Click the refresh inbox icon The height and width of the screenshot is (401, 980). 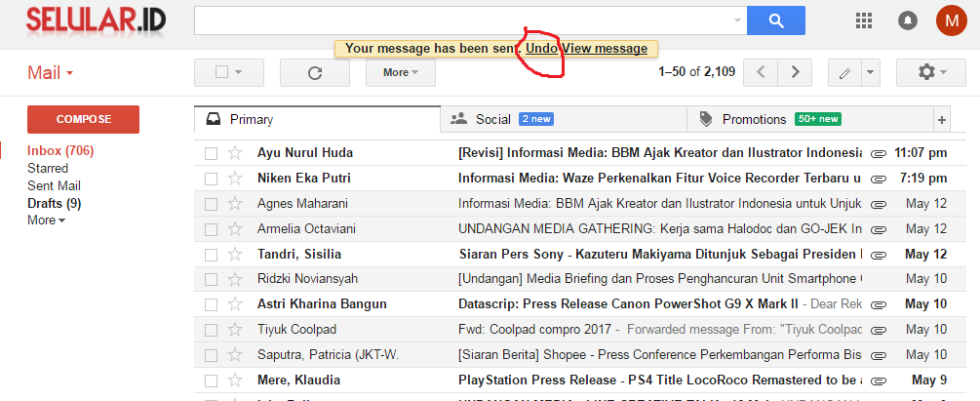[315, 72]
